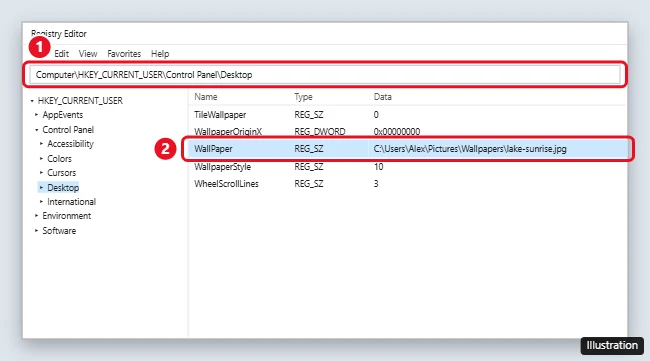
Task: Select the Accessibility key
Action: click(x=70, y=144)
